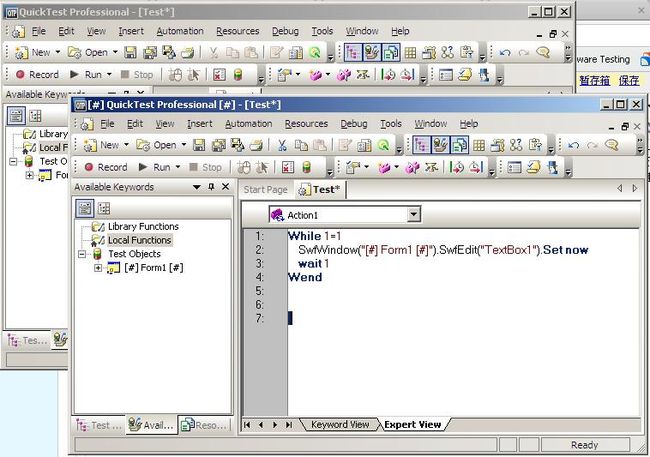Switch to the Keyword View tab
The image size is (650, 457).
[340, 425]
